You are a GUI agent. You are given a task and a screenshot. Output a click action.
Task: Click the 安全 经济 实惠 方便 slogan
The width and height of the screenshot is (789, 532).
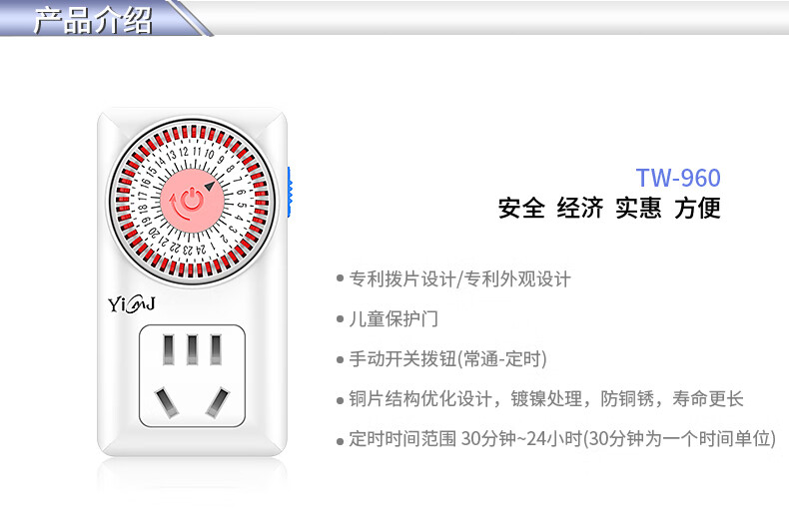[x=609, y=209]
